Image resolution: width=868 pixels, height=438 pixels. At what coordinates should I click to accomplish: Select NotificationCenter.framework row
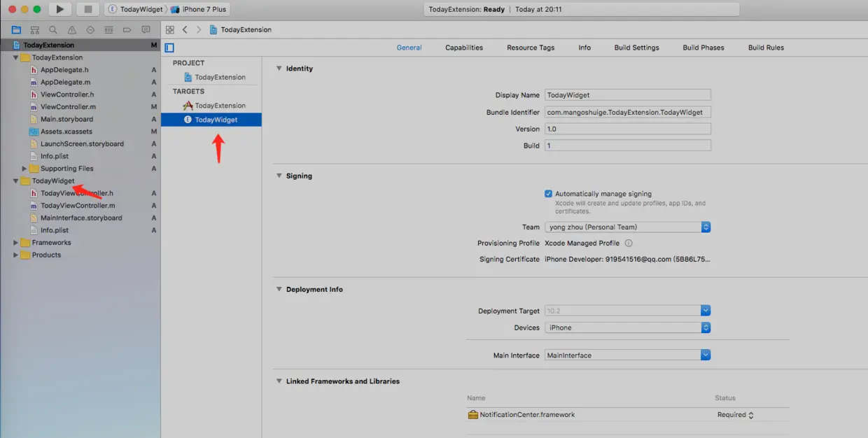627,415
